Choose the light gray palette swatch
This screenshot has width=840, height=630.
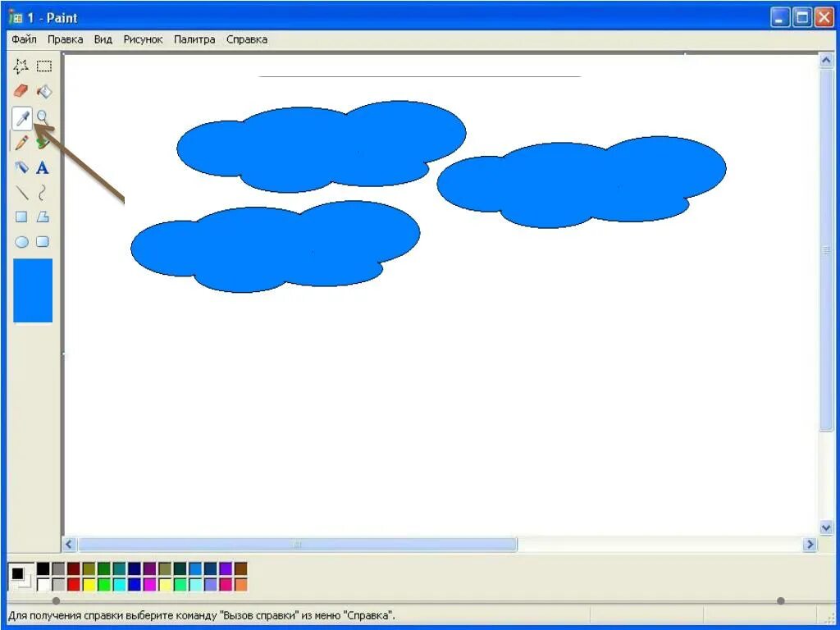[58, 584]
